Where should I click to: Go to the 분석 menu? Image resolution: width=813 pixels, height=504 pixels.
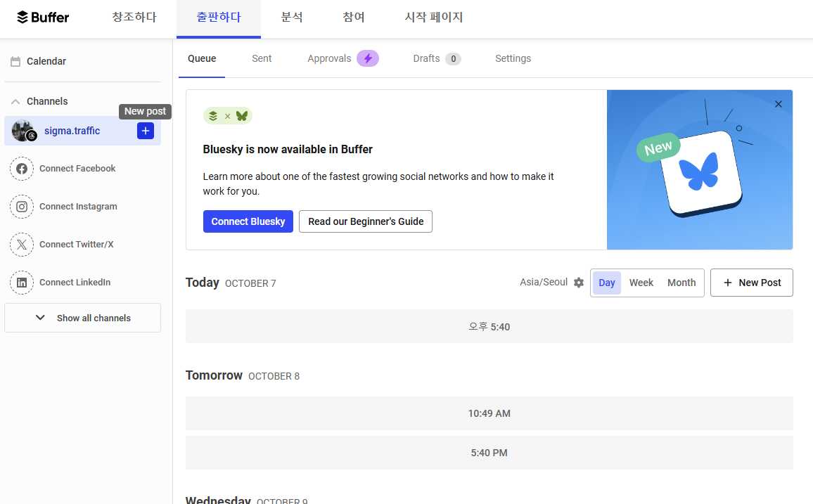pyautogui.click(x=292, y=18)
